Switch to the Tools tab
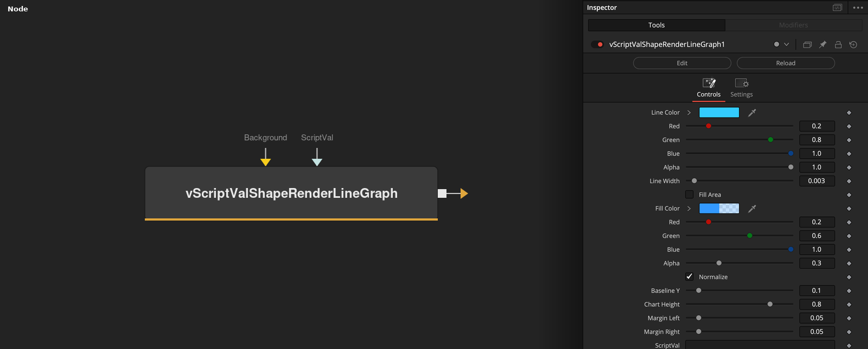Screen dimensions: 868x349 pyautogui.click(x=656, y=25)
